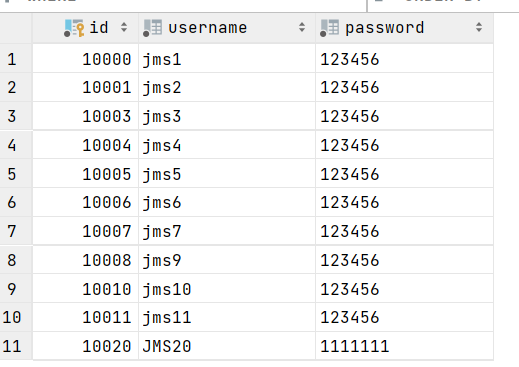Viewport: 519px width, 367px height.
Task: Select the id cell 10000
Action: coord(85,59)
